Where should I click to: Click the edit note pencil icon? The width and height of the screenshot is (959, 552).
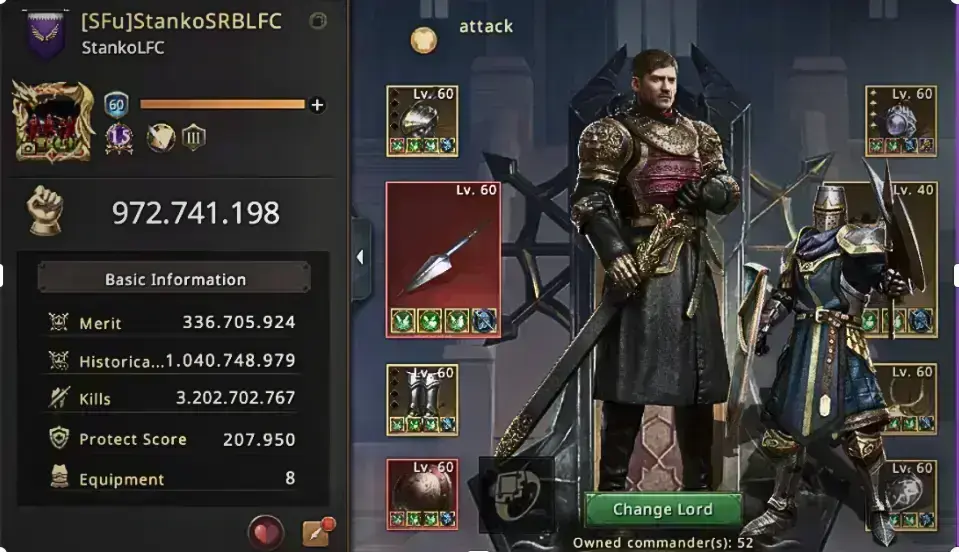point(318,532)
